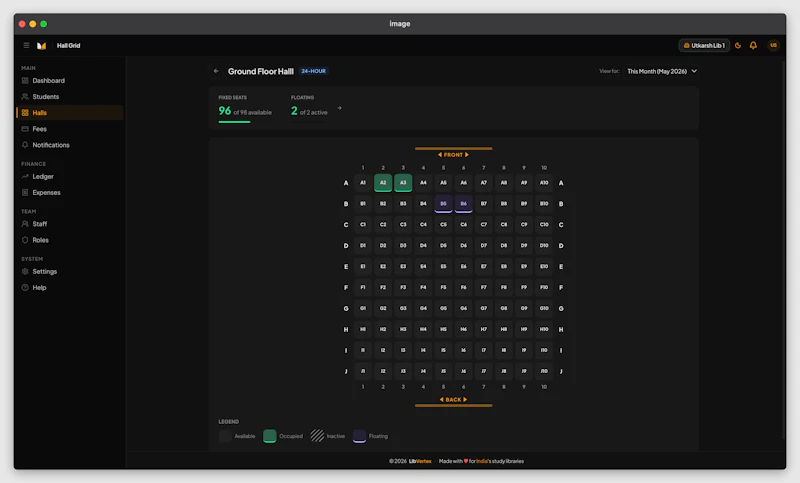The height and width of the screenshot is (483, 800).
Task: Open the LibVertex footer link
Action: pos(420,461)
